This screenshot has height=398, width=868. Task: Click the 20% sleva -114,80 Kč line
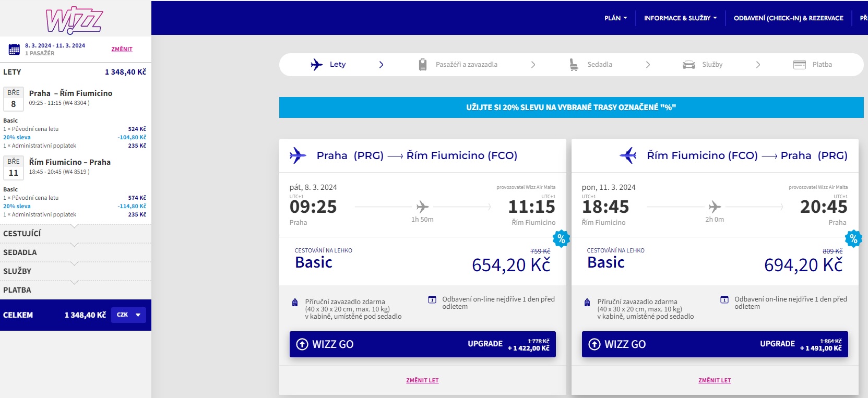75,206
